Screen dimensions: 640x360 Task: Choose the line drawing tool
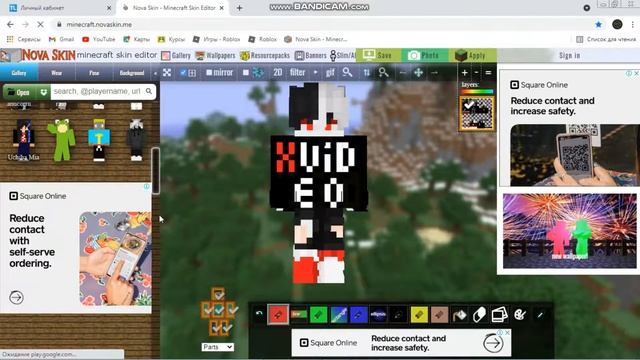(299, 315)
